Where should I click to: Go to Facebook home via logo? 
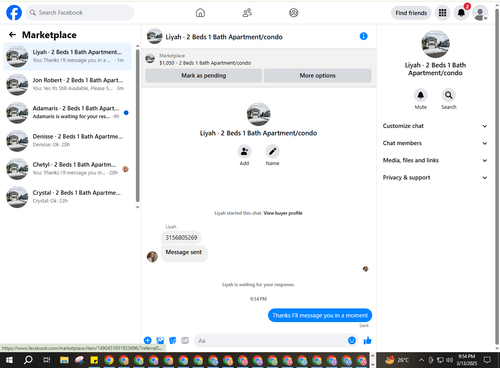click(14, 13)
